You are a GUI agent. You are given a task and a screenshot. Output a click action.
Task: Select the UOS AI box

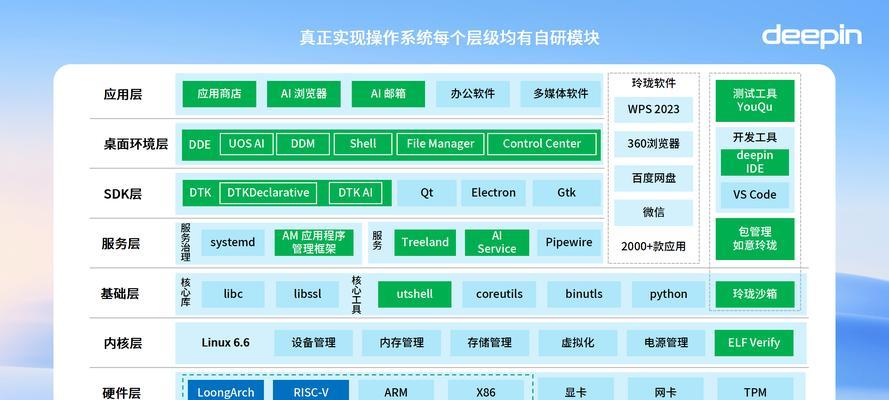pyautogui.click(x=246, y=144)
